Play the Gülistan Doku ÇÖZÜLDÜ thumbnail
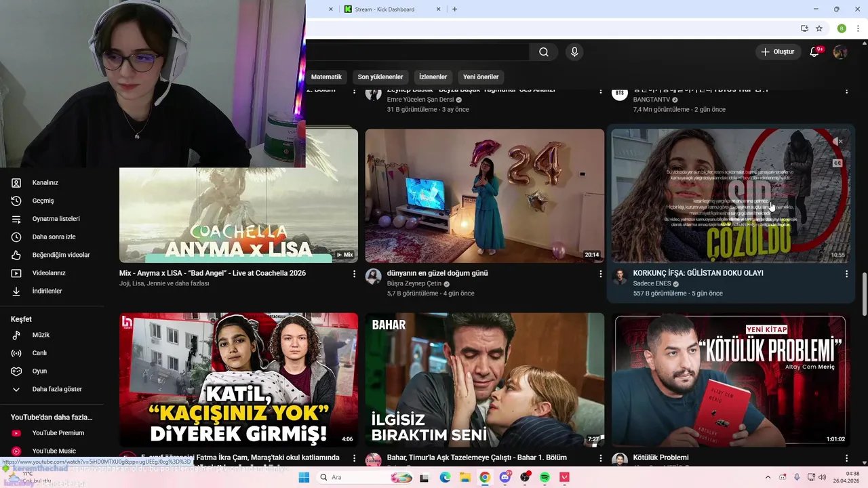The image size is (868, 488). coord(730,196)
